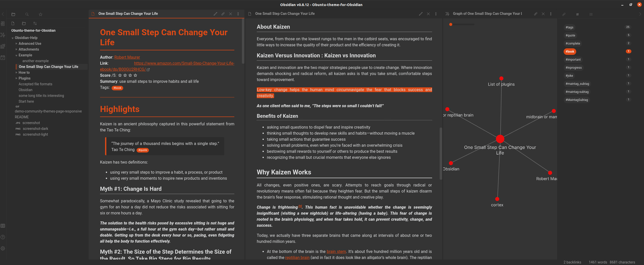644x265 pixels.
Task: Switch second pane to edit mode
Action: [x=421, y=14]
